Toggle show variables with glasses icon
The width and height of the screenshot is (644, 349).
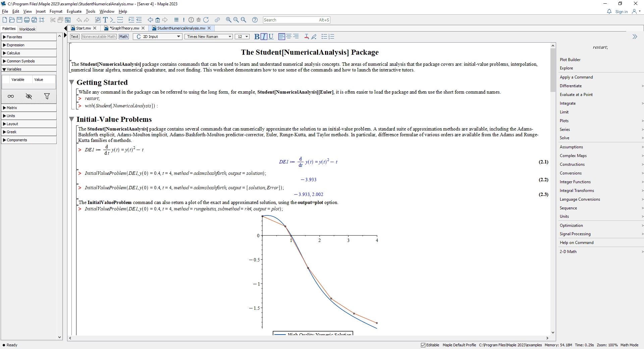11,96
